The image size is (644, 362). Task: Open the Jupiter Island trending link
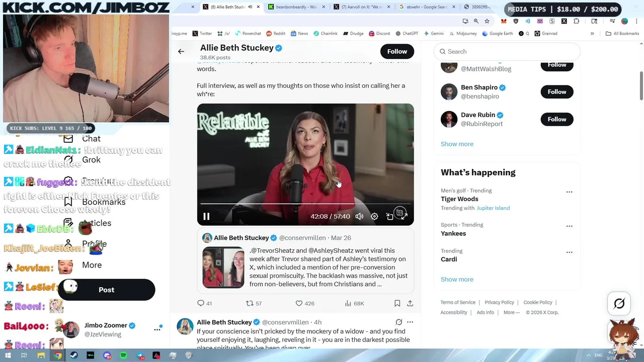[x=493, y=208]
